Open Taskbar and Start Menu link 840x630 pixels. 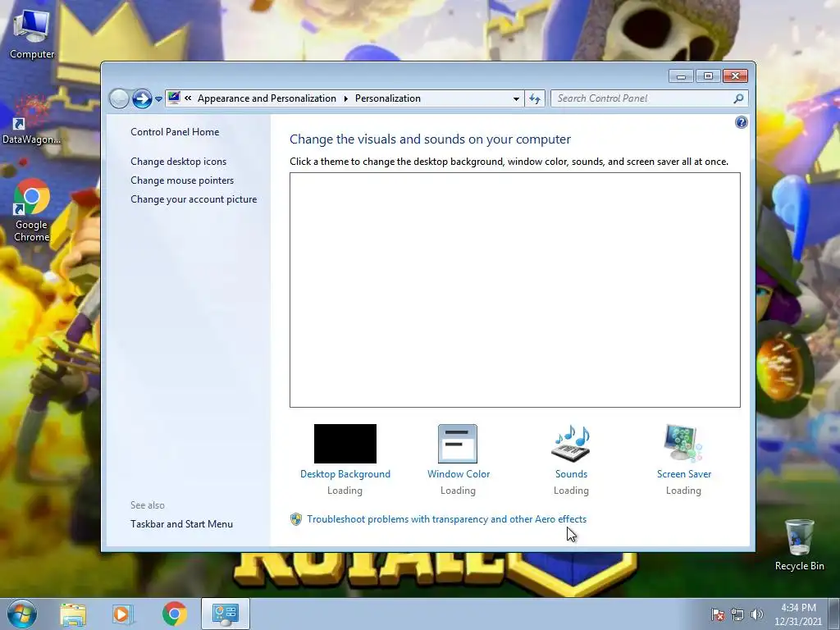click(181, 524)
